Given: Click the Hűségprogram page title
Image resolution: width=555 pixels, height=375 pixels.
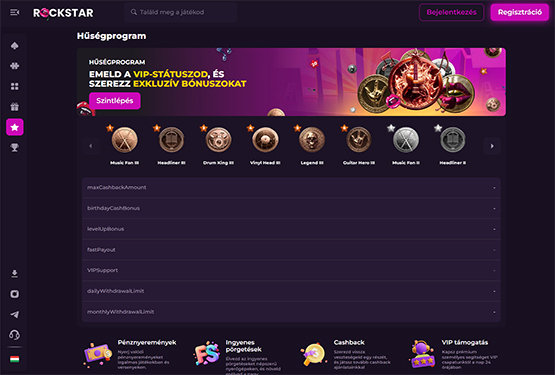Looking at the screenshot, I should pyautogui.click(x=111, y=36).
